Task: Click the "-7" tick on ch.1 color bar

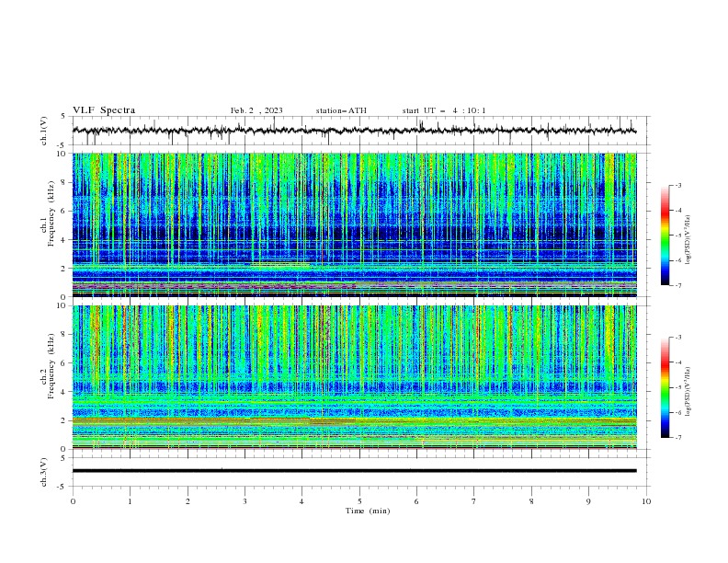Action: pyautogui.click(x=678, y=285)
